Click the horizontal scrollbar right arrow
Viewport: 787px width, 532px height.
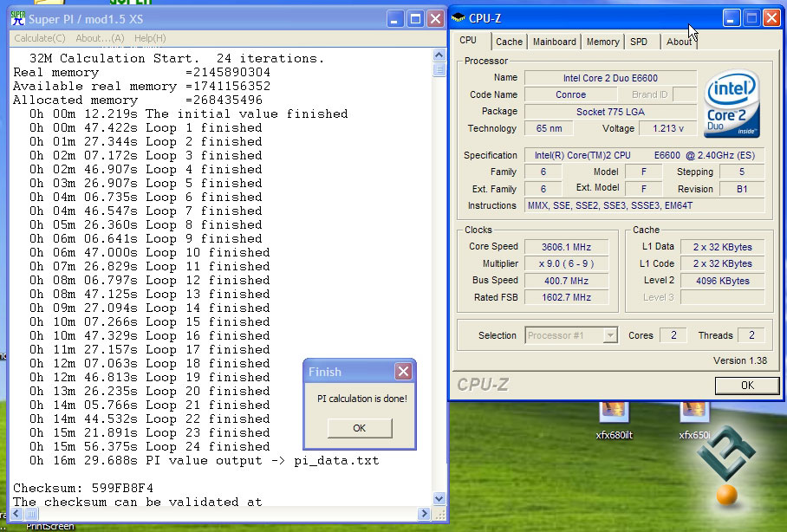tap(424, 514)
